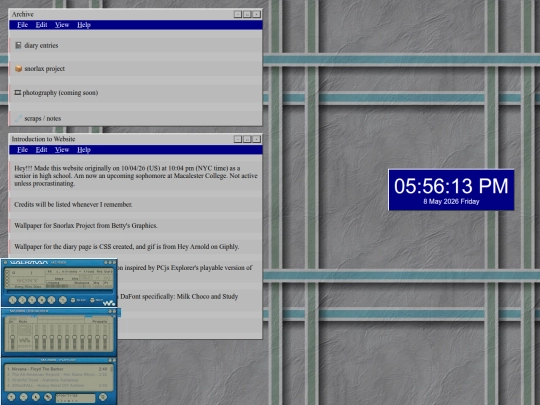Click the Wallpaper for the diary page line
The height and width of the screenshot is (405, 540).
[126, 247]
